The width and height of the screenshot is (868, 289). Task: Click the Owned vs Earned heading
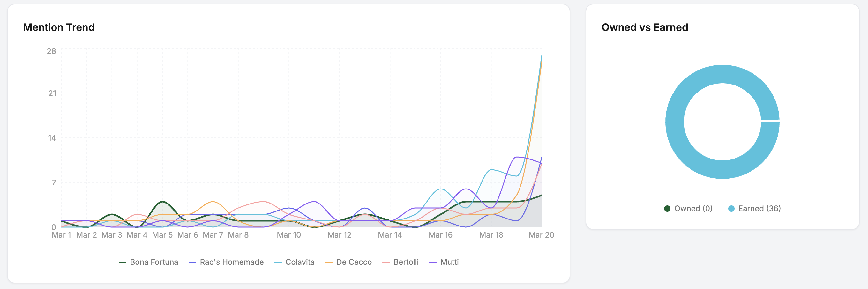645,27
